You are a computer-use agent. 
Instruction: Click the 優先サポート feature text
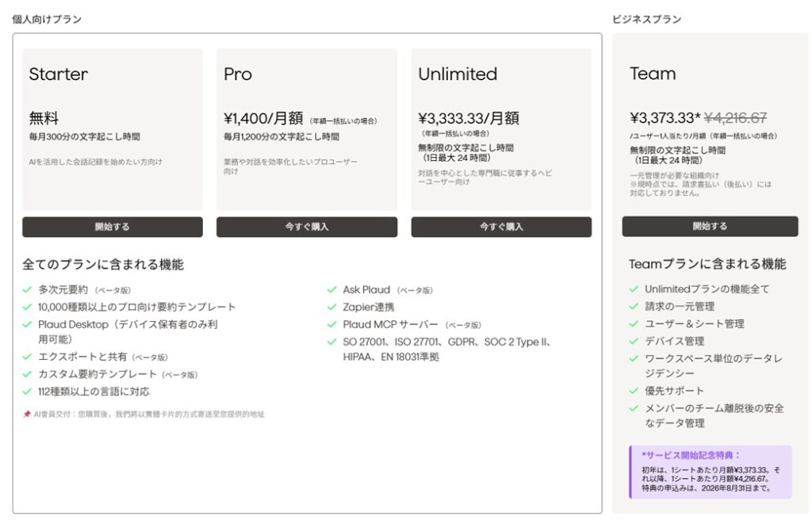pyautogui.click(x=674, y=391)
